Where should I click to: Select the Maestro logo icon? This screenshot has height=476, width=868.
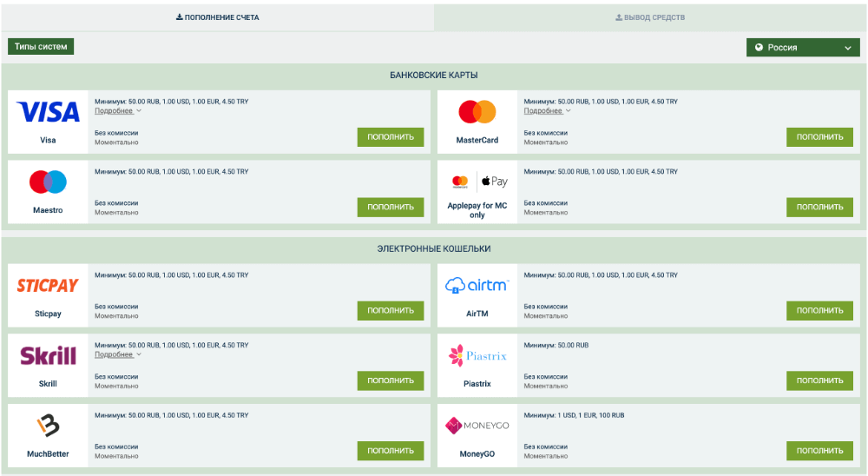click(x=48, y=182)
